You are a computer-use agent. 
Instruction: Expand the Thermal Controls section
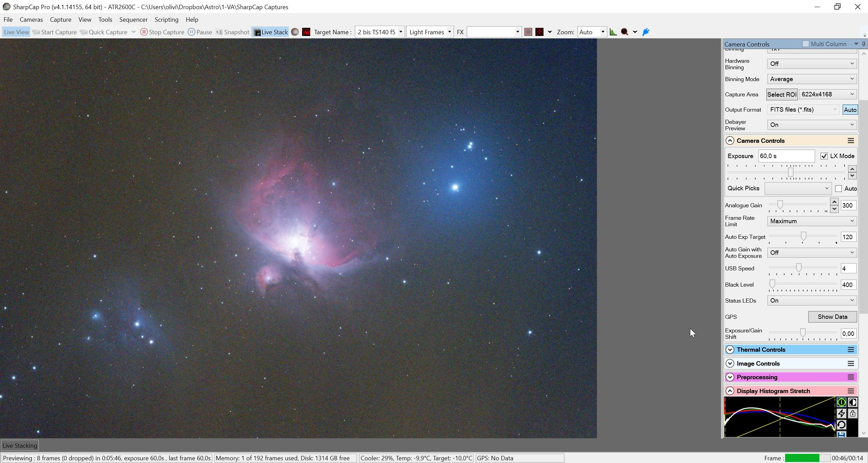[x=730, y=350]
